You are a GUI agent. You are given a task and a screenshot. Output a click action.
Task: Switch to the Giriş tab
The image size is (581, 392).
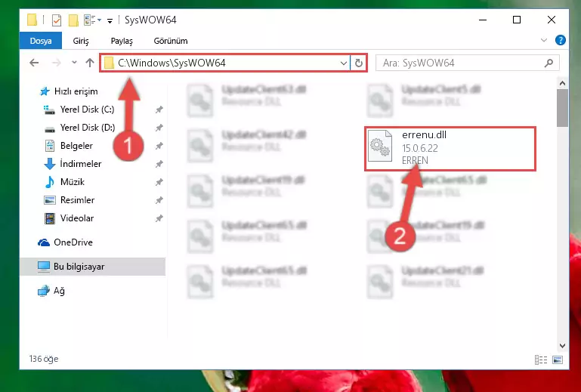click(x=80, y=41)
